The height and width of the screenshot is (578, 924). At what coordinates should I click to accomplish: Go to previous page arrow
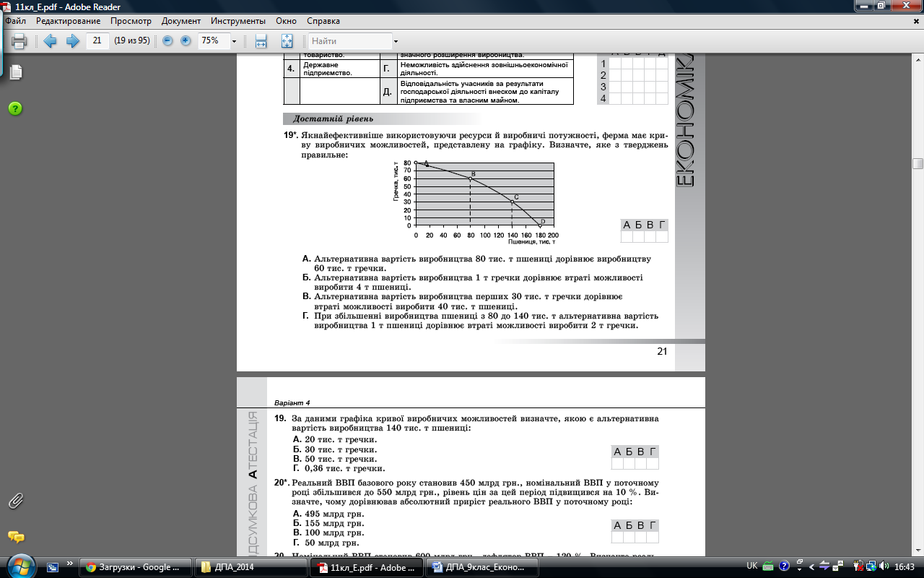(x=50, y=41)
